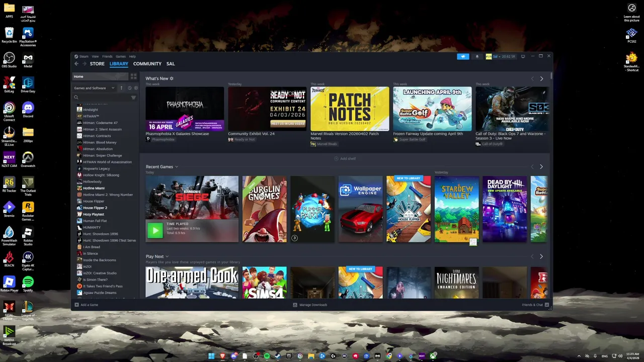
Task: Open Steam icon on taskbar
Action: pyautogui.click(x=278, y=356)
